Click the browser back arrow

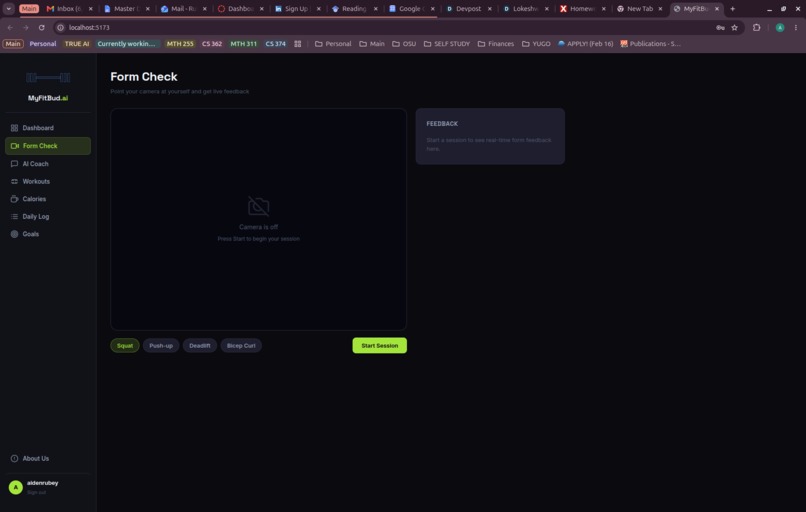coord(10,28)
